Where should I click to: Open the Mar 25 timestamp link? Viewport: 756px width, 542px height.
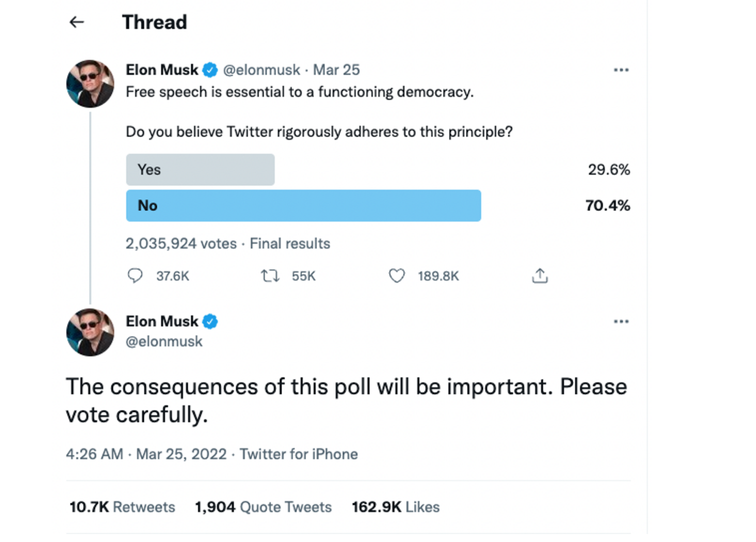click(336, 70)
